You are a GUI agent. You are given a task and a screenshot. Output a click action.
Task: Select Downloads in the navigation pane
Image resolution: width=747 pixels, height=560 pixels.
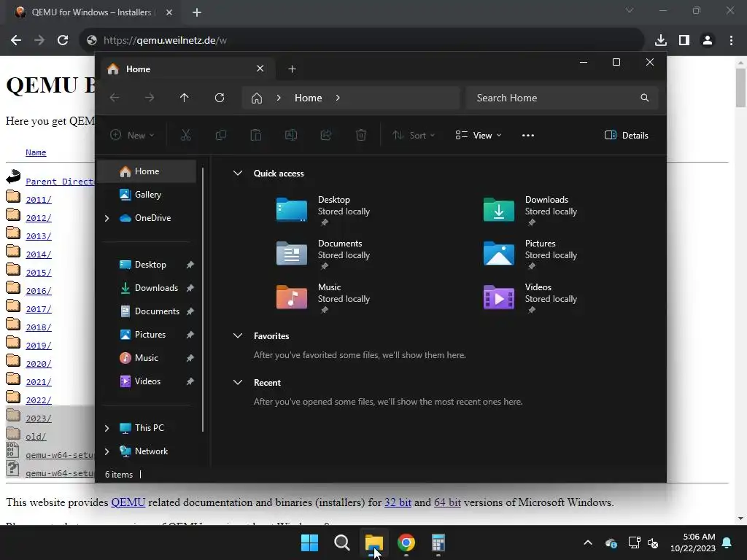coord(147,287)
